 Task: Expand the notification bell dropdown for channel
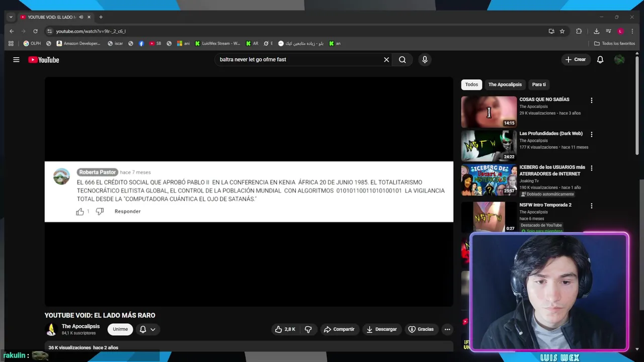coord(147,329)
